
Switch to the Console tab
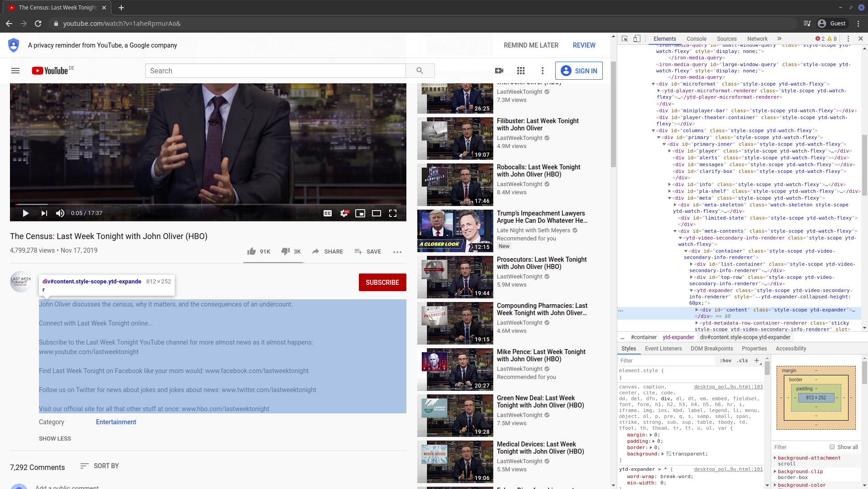coord(696,39)
